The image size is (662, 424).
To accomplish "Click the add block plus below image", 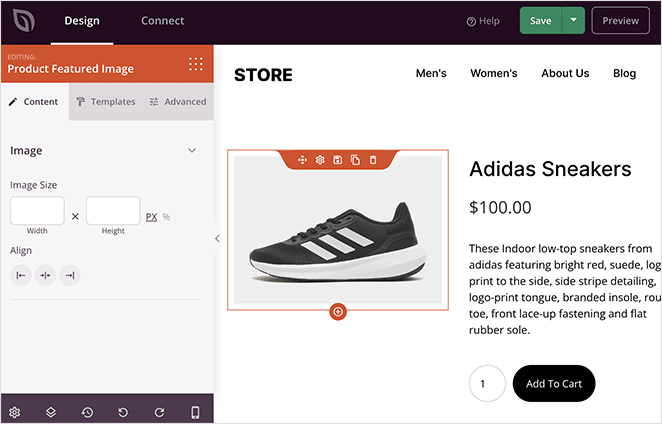I will [338, 312].
